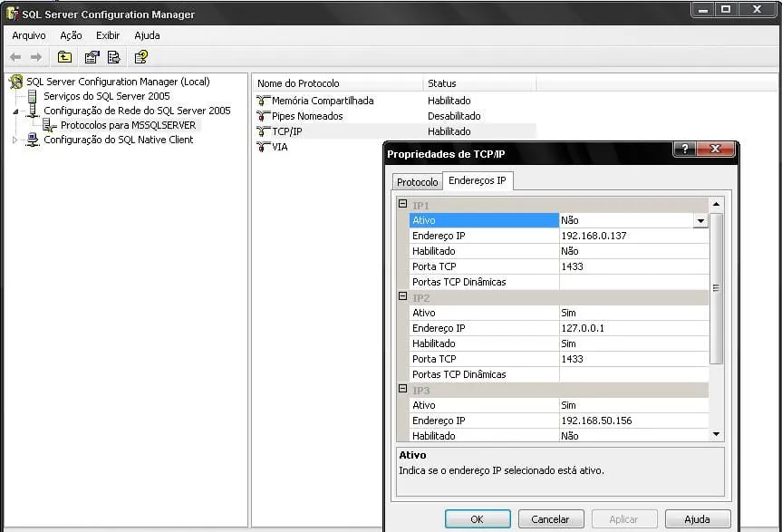Image resolution: width=782 pixels, height=532 pixels.
Task: Open Properties via the toolbar icon
Action: tap(92, 57)
